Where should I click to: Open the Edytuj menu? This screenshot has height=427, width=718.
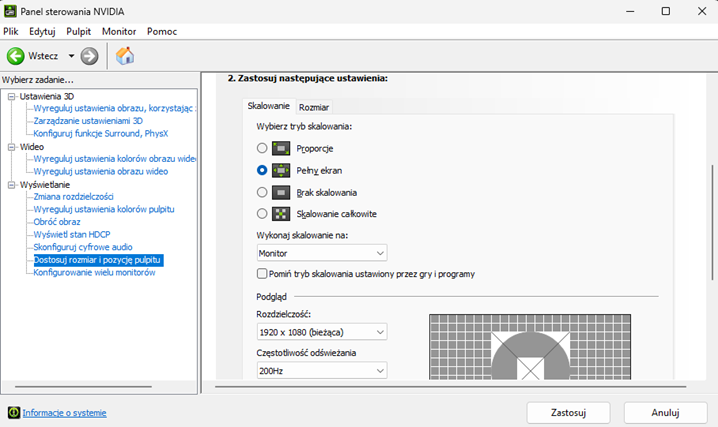point(42,32)
